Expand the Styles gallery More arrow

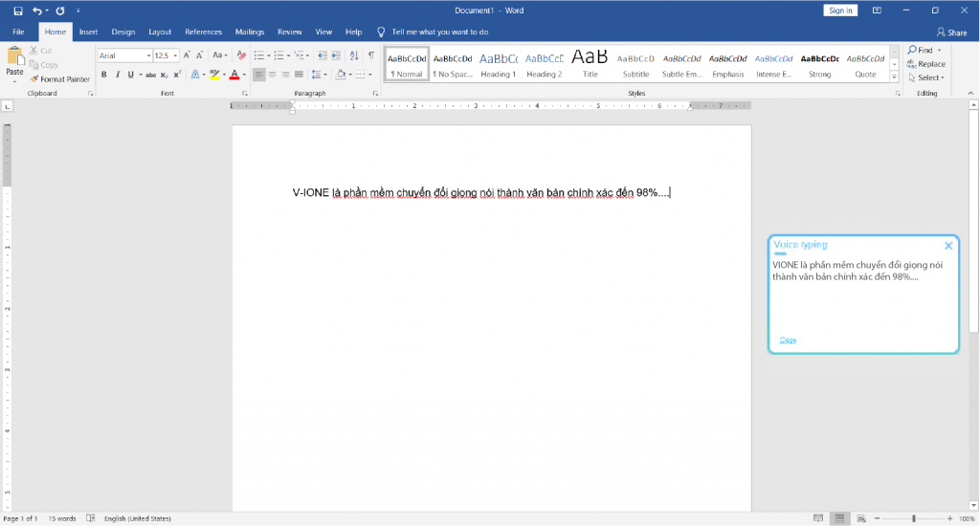point(895,77)
